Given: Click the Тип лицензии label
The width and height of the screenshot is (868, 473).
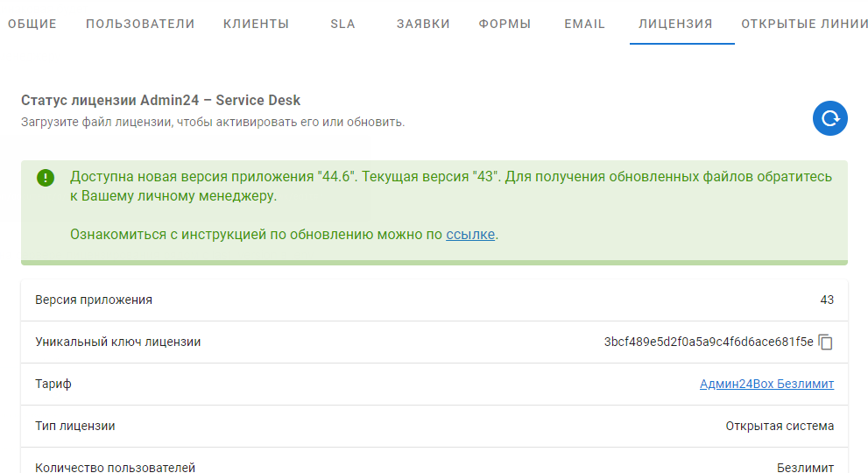Looking at the screenshot, I should [75, 426].
